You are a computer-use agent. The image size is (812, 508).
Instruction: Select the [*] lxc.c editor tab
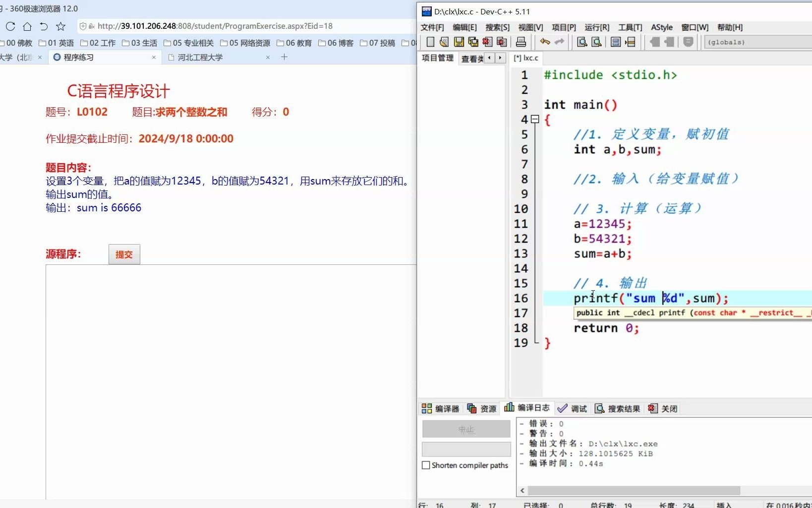[x=526, y=58]
